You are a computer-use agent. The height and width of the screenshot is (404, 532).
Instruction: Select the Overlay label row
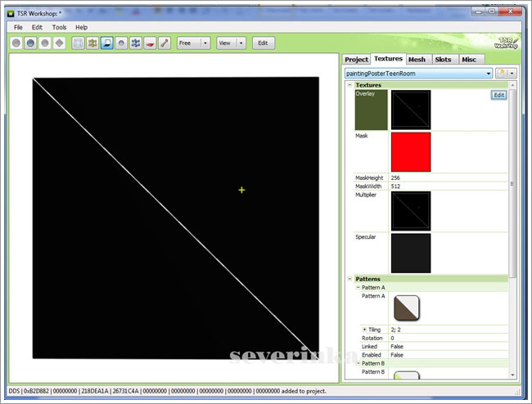click(372, 110)
